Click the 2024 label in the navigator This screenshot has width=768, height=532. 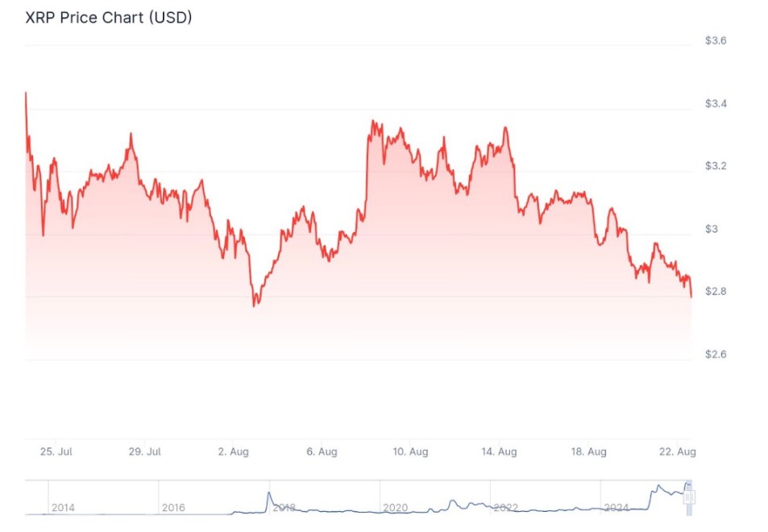pos(616,508)
